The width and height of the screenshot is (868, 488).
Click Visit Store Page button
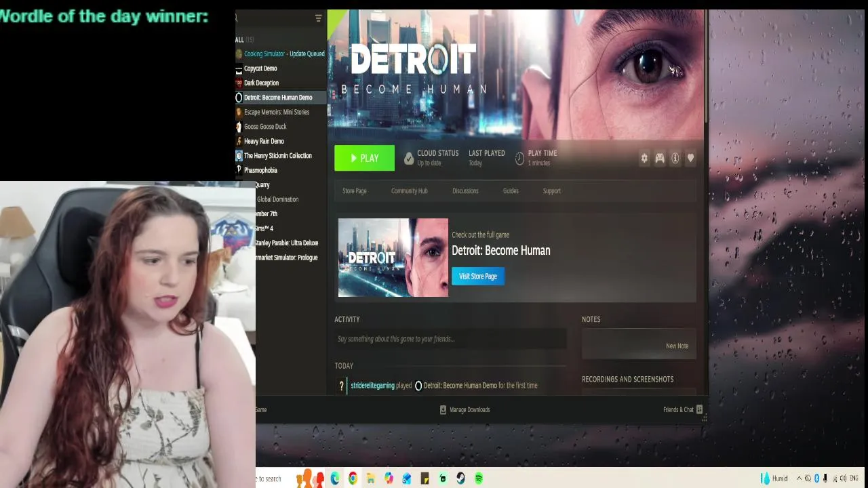[478, 276]
